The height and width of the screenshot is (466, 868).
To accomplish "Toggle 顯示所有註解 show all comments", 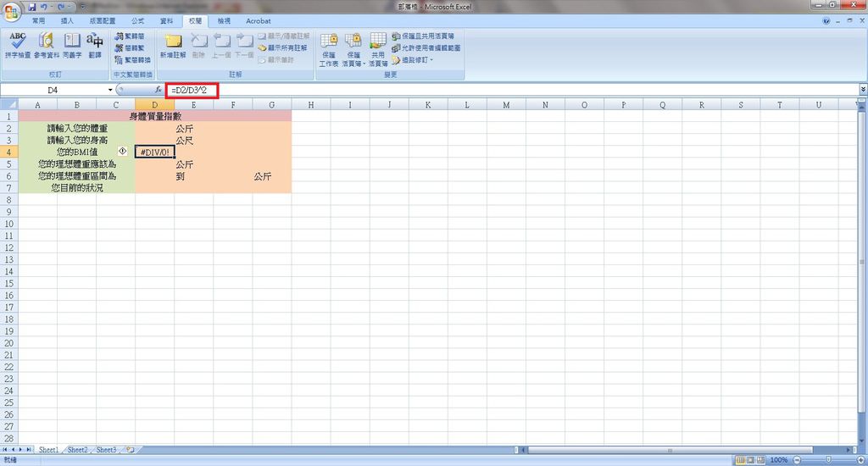I will [283, 48].
